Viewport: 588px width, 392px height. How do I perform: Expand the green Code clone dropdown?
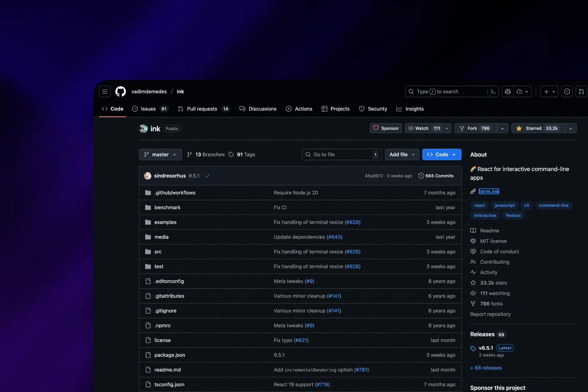[442, 155]
